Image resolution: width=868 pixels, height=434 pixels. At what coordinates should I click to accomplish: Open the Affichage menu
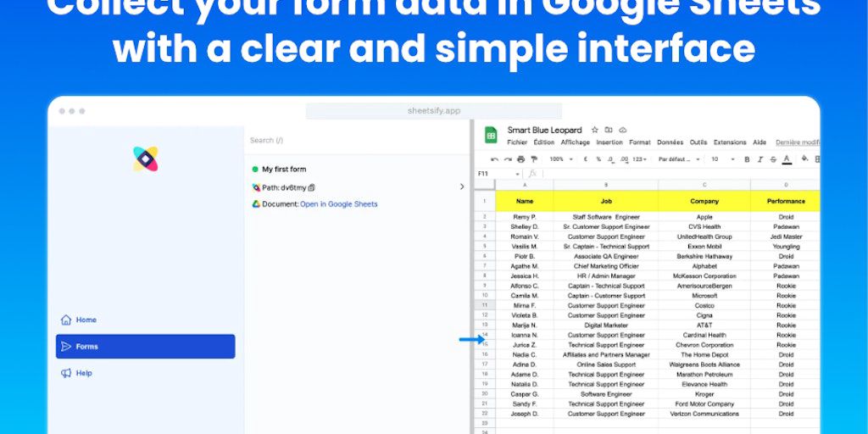[576, 142]
